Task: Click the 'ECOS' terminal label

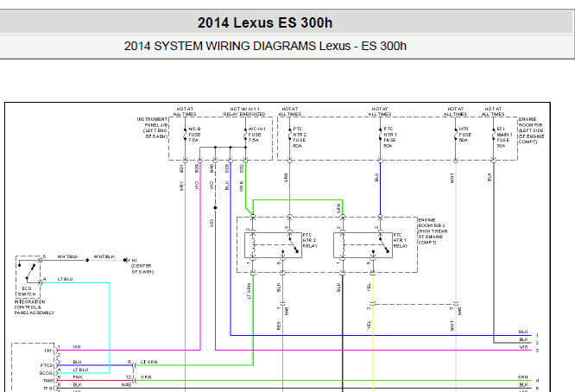Action: click(x=47, y=373)
